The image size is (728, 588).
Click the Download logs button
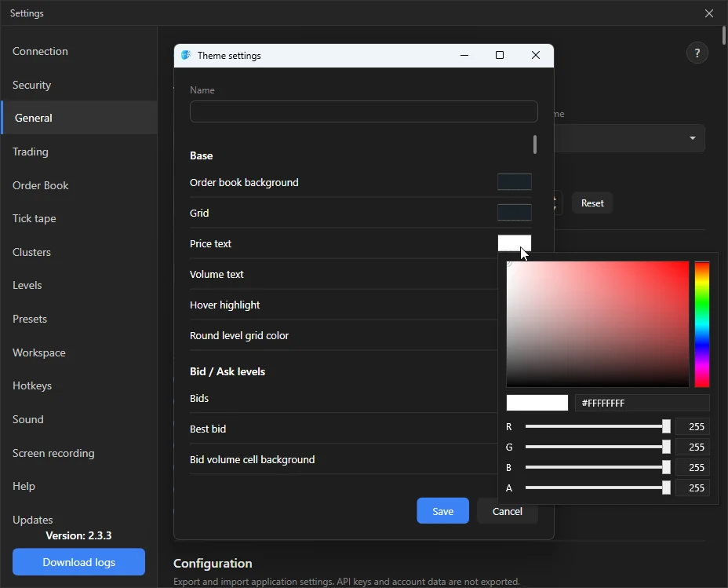tap(78, 562)
